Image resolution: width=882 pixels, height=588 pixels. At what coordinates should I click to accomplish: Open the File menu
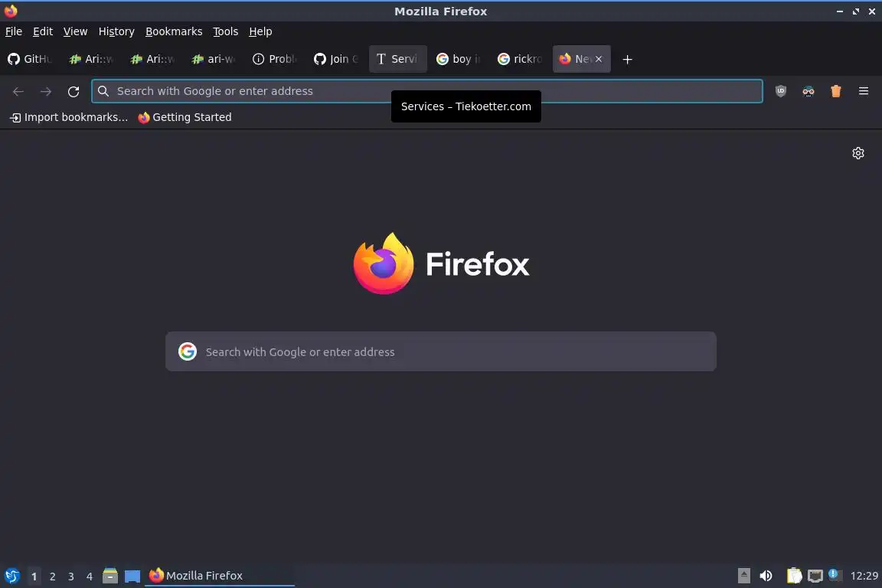click(14, 31)
